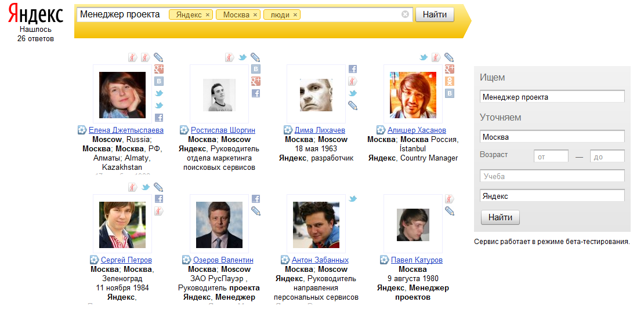Remove the Москва filter tag

pyautogui.click(x=255, y=15)
